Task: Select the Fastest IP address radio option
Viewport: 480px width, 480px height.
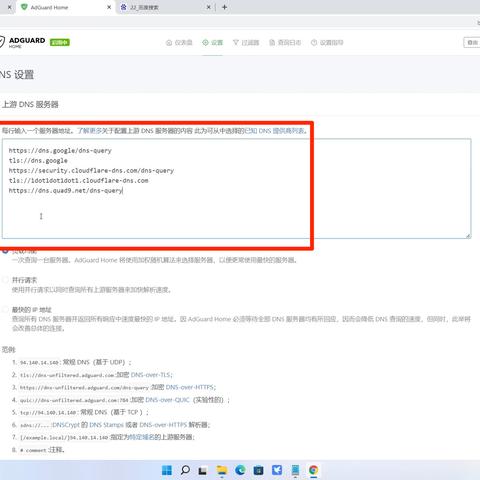Action: coord(5,309)
